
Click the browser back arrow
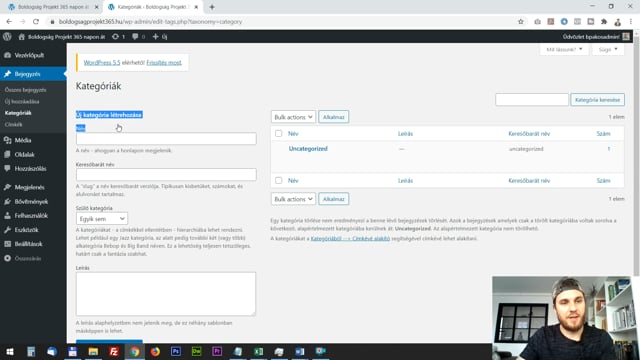[x=9, y=22]
